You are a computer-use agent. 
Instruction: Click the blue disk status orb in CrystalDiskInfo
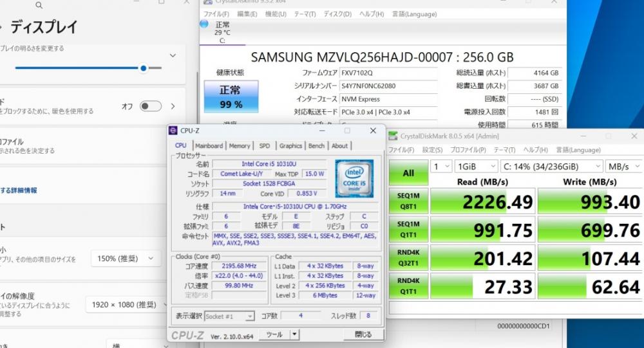pos(204,24)
